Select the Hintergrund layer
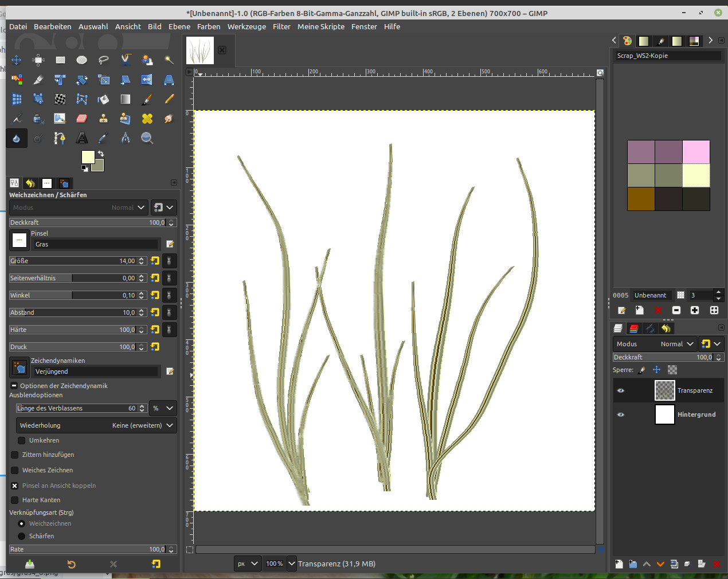Viewport: 728px width, 579px height. 696,414
